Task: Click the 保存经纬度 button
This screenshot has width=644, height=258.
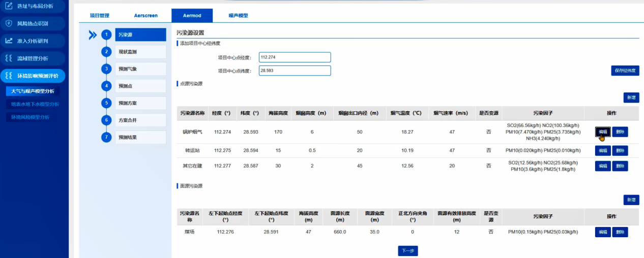Action: (625, 71)
